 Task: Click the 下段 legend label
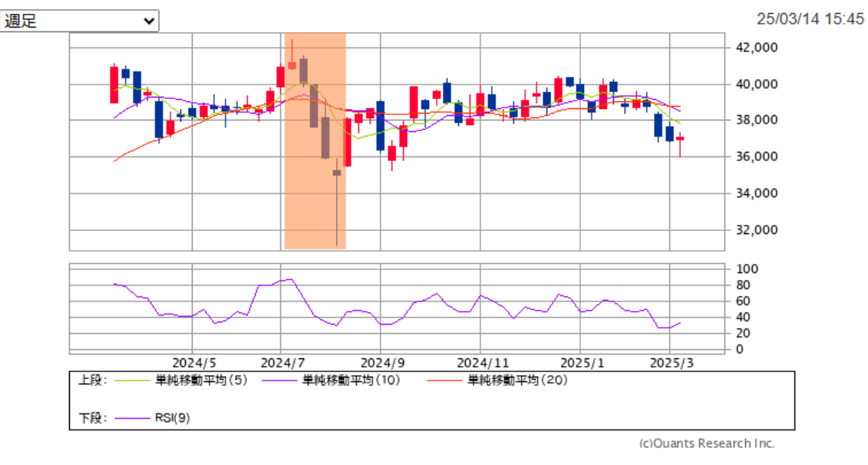[92, 418]
